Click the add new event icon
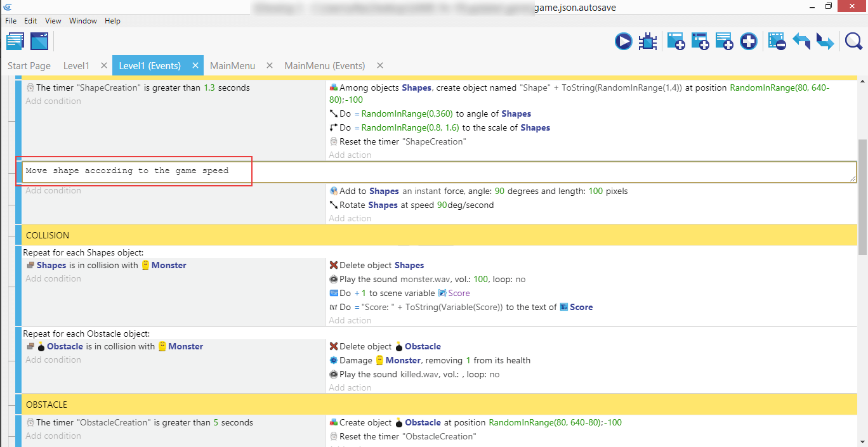868x447 pixels. [676, 42]
